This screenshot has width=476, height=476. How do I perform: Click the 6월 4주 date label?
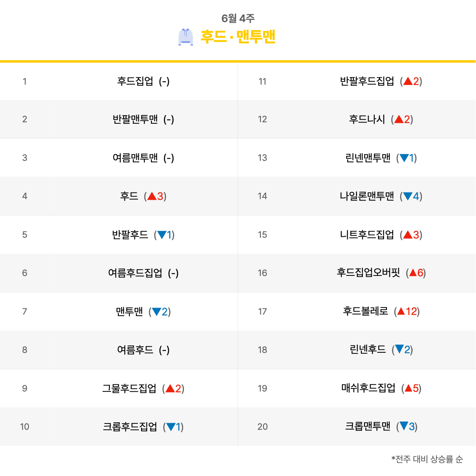pyautogui.click(x=238, y=18)
